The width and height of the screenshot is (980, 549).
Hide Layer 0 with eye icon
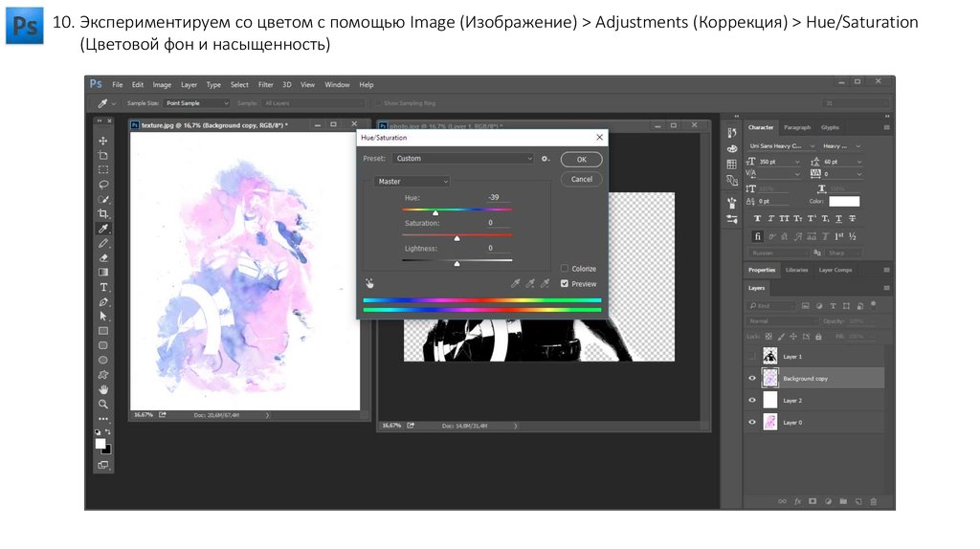click(752, 422)
